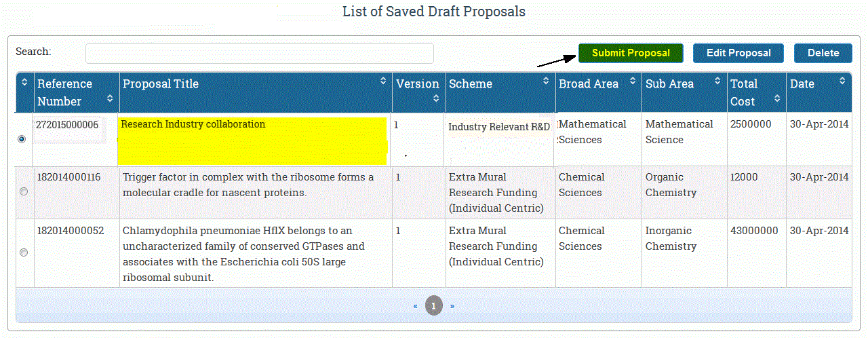Sort by Broad Area column arrows
The width and height of the screenshot is (868, 338).
coord(633,81)
